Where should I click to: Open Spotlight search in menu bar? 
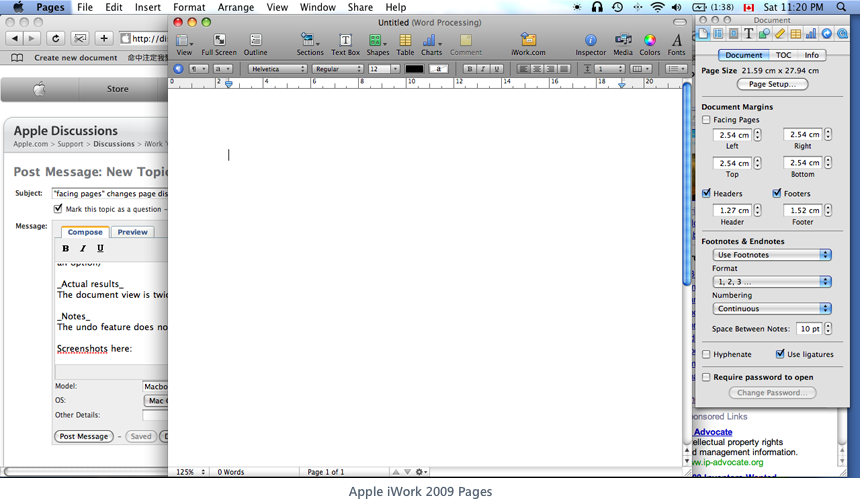[x=841, y=7]
